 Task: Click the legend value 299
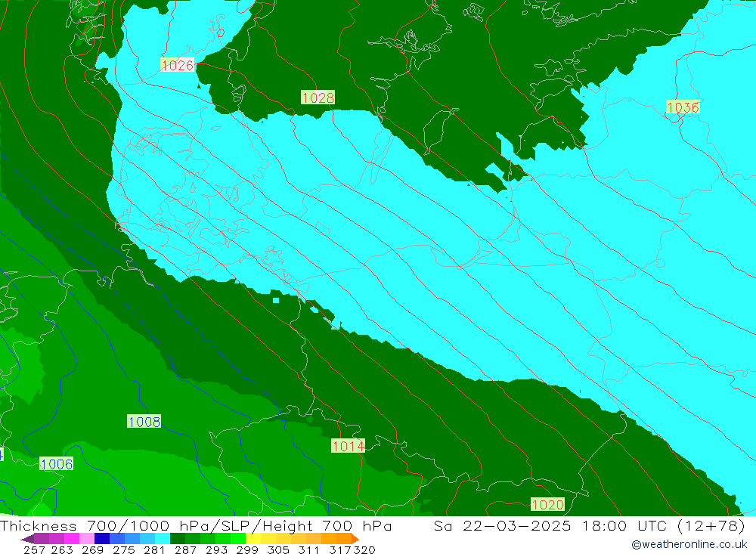point(247,549)
